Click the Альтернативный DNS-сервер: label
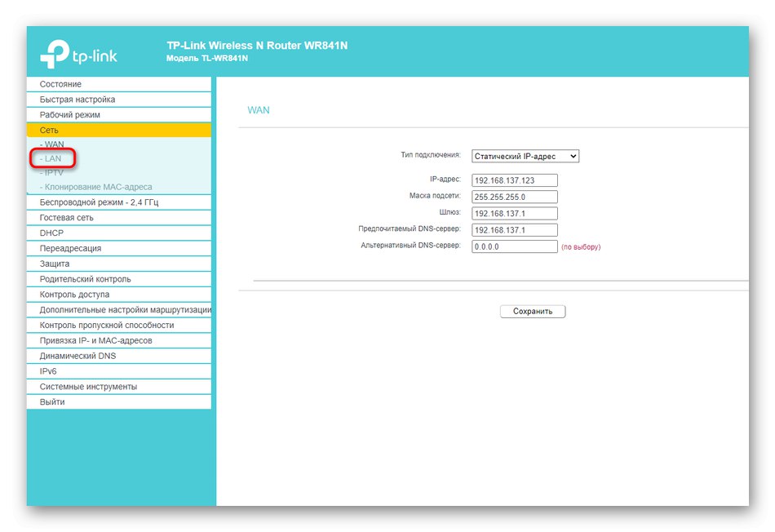The height and width of the screenshot is (532, 775). [410, 246]
